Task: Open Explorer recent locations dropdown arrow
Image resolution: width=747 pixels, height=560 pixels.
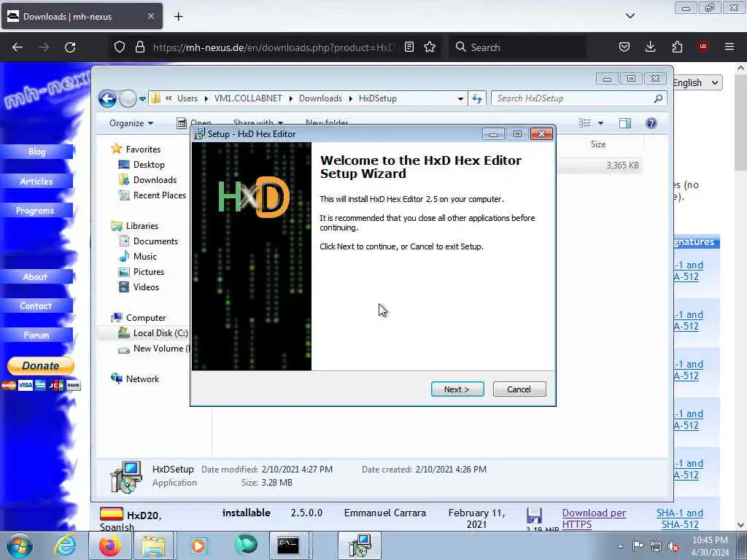Action: click(x=142, y=99)
